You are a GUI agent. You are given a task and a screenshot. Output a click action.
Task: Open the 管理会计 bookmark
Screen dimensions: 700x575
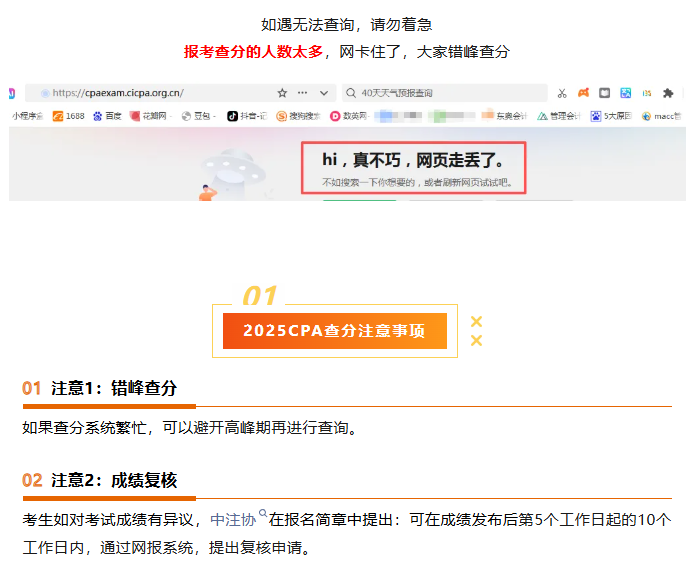559,116
